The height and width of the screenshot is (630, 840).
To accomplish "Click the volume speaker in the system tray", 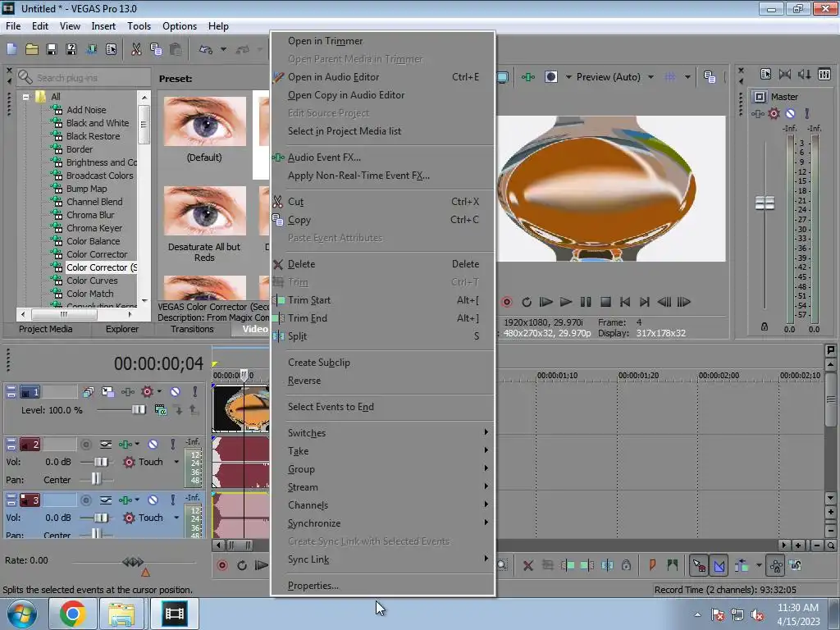I will pos(757,615).
